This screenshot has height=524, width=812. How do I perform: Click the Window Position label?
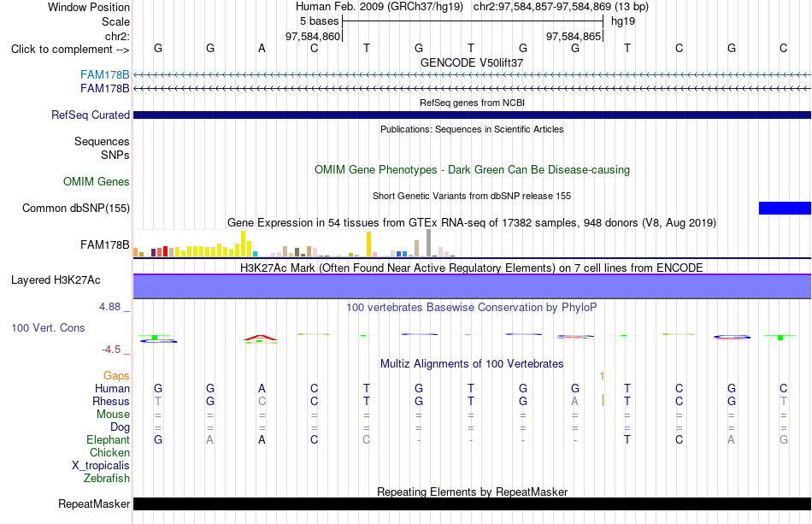click(89, 7)
